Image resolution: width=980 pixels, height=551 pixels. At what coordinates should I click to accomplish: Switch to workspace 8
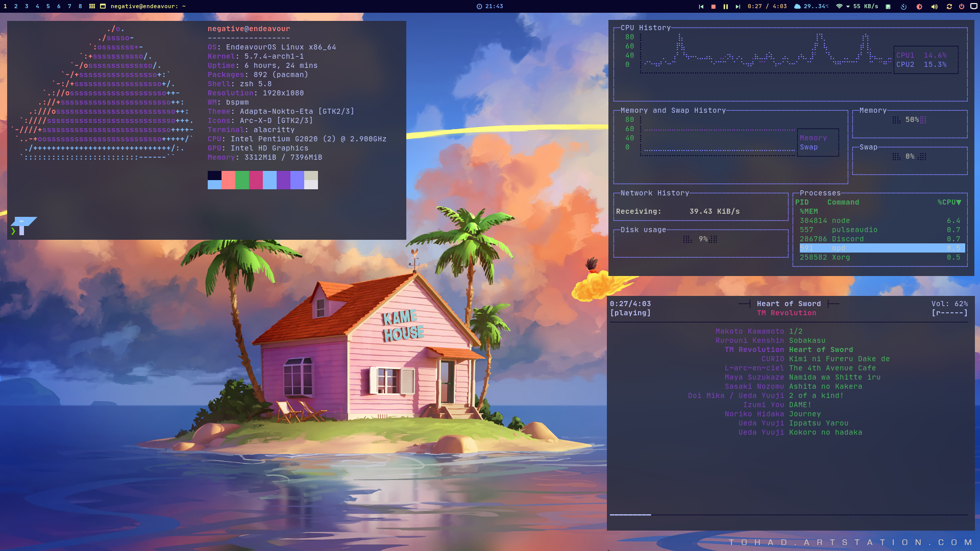pyautogui.click(x=80, y=6)
